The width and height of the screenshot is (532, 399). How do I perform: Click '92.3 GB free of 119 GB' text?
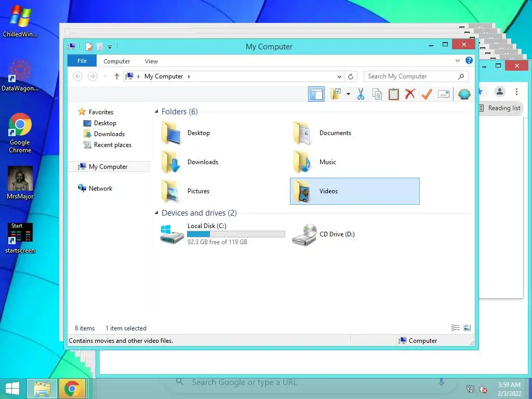[x=217, y=242]
